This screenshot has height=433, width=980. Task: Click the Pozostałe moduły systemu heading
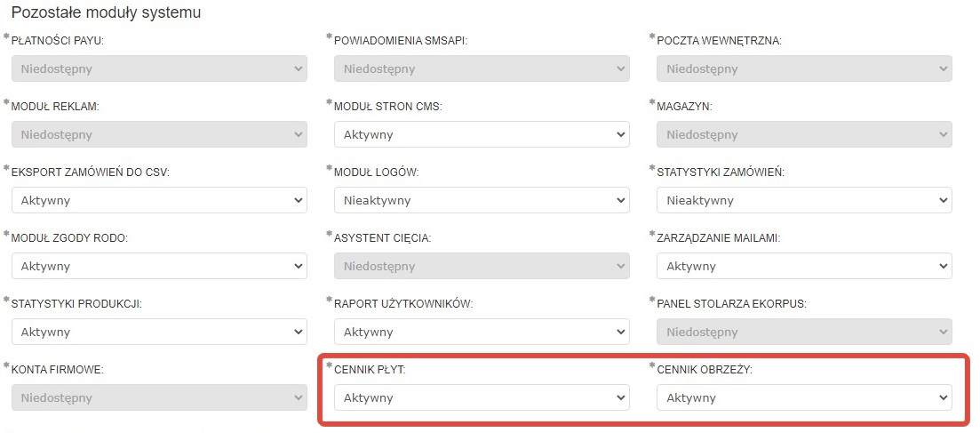[106, 12]
